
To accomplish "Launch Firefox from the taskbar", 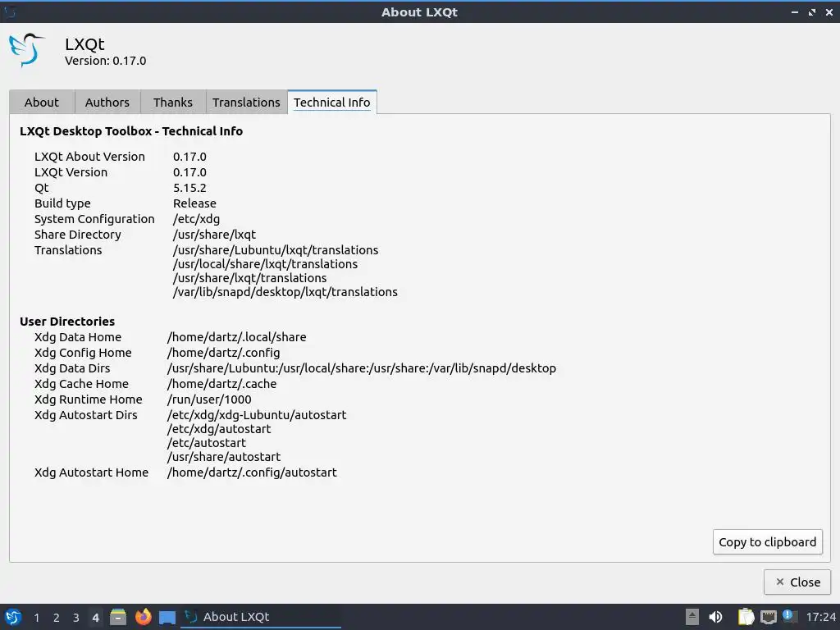I will coord(143,617).
